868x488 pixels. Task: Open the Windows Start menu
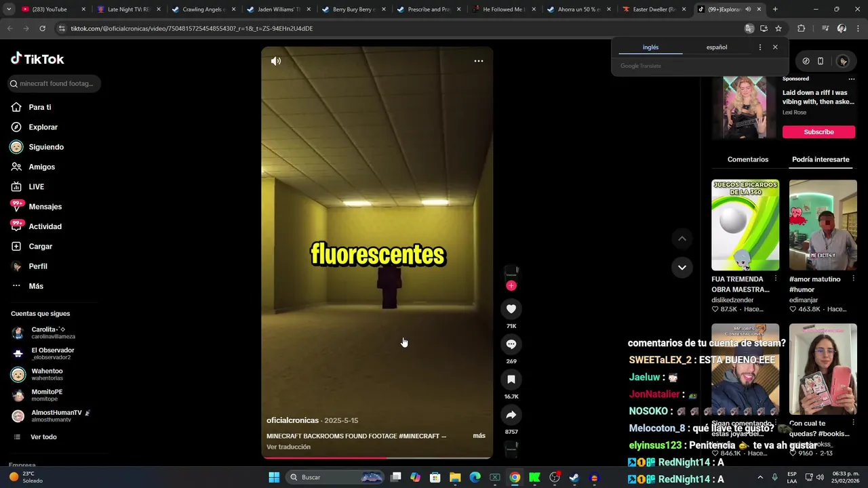274,477
